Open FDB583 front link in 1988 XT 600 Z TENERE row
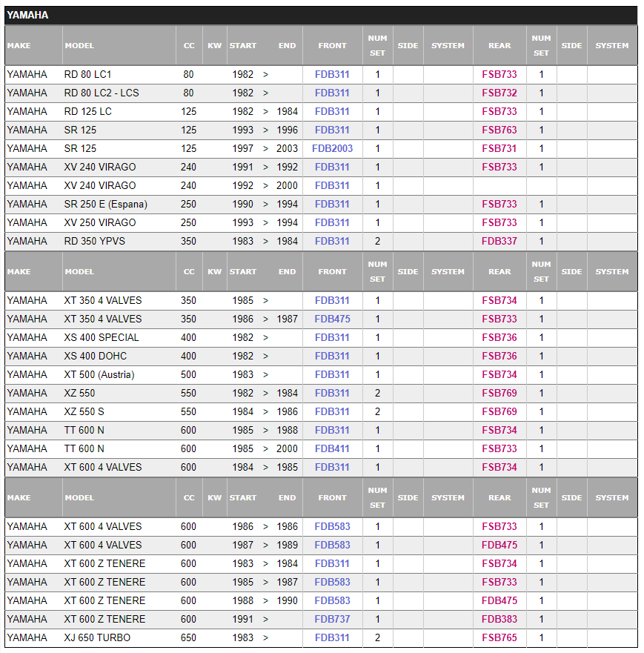Screen dimensions: 644x653 coord(332,600)
